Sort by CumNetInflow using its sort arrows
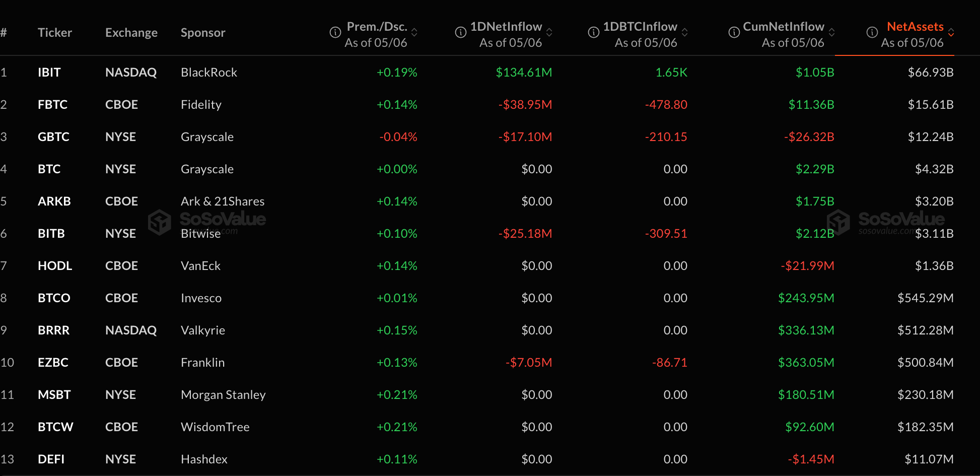This screenshot has height=476, width=980. [832, 32]
